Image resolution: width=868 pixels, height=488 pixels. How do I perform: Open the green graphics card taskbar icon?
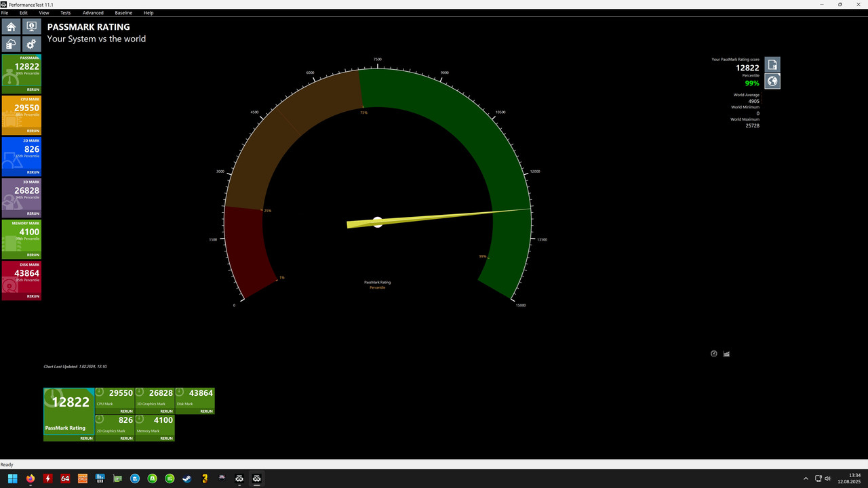point(117,479)
